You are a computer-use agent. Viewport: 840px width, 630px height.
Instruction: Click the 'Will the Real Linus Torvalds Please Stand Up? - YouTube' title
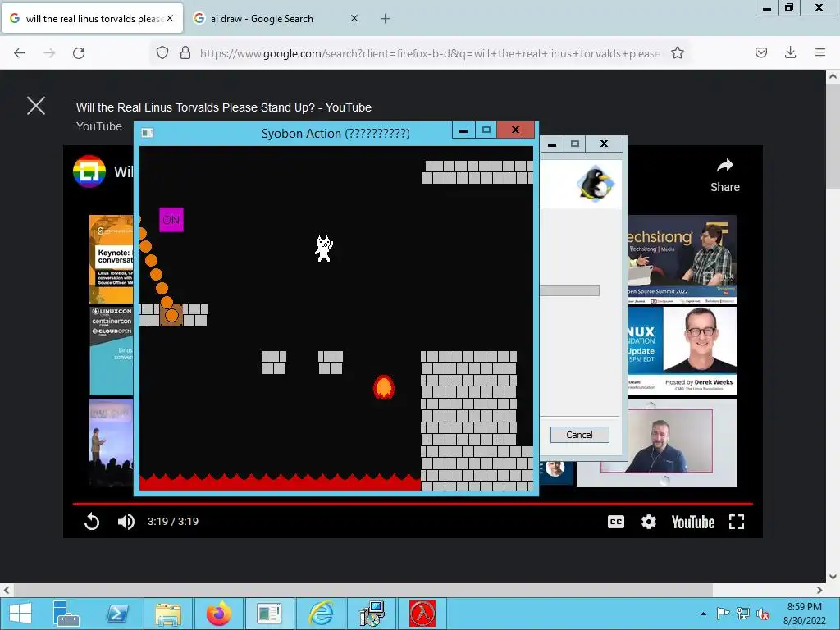tap(224, 107)
